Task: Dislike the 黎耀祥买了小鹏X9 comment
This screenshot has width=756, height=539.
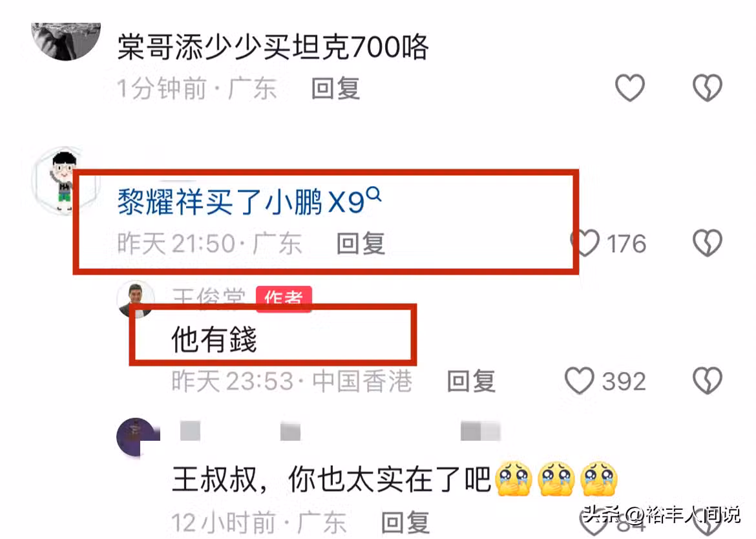Action: [x=708, y=242]
